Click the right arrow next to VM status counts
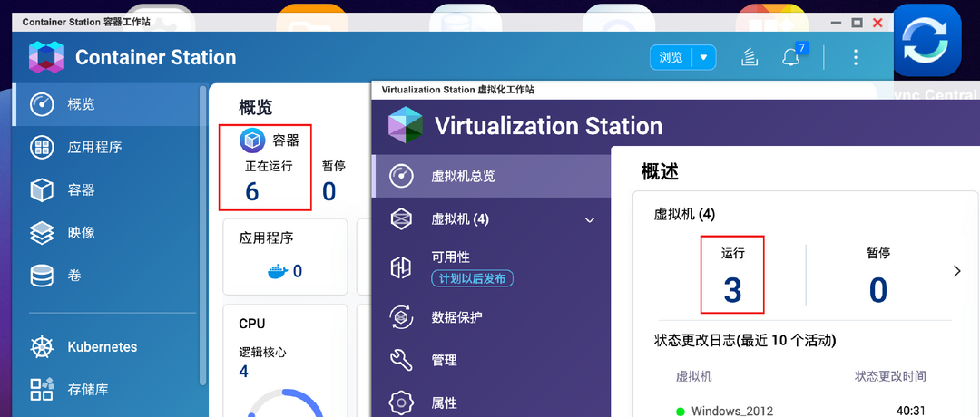Screen dimensions: 980x417 957,271
